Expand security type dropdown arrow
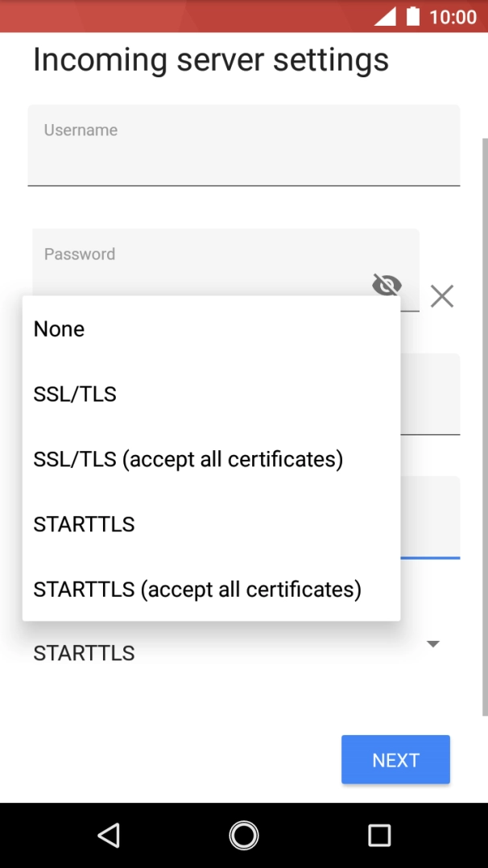 pyautogui.click(x=433, y=644)
